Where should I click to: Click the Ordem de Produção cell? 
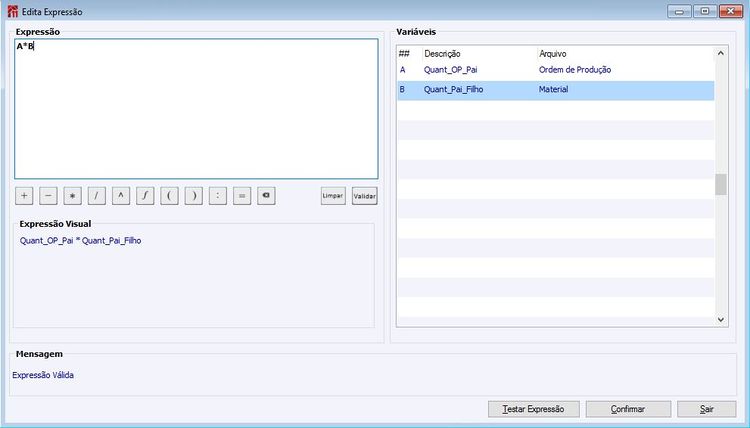(x=575, y=70)
